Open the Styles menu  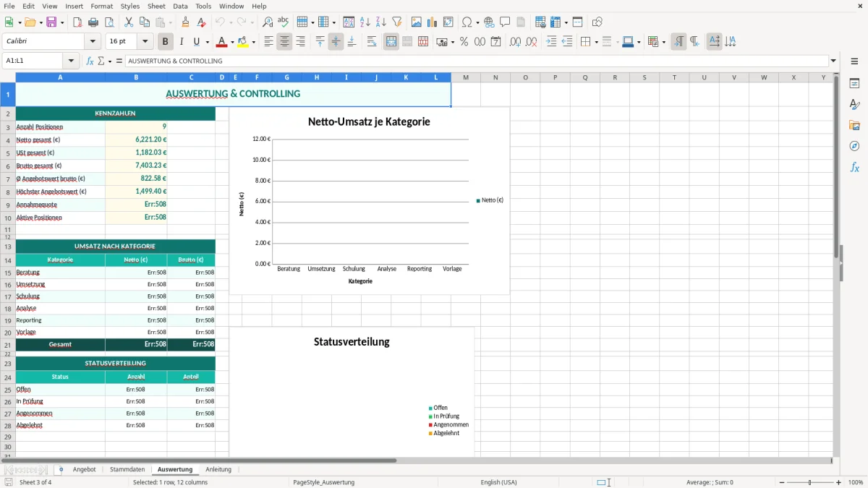(x=130, y=6)
